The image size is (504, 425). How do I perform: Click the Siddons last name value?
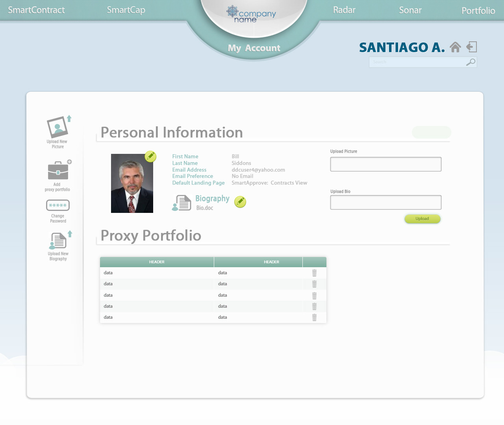[241, 163]
